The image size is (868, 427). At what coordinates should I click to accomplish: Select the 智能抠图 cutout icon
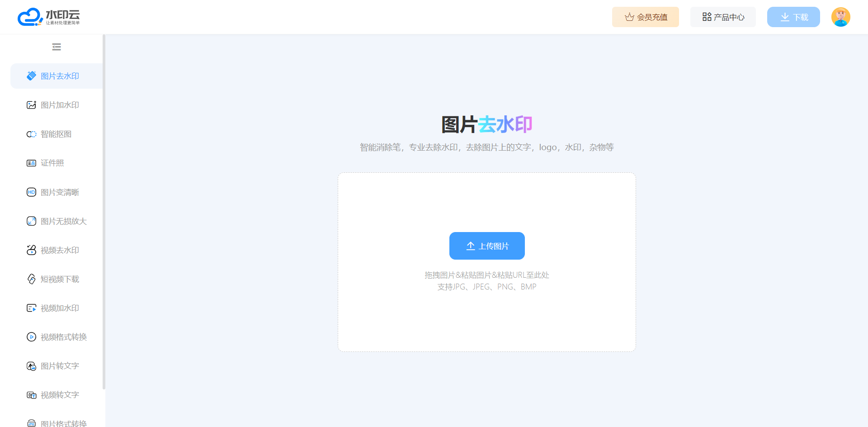tap(31, 134)
